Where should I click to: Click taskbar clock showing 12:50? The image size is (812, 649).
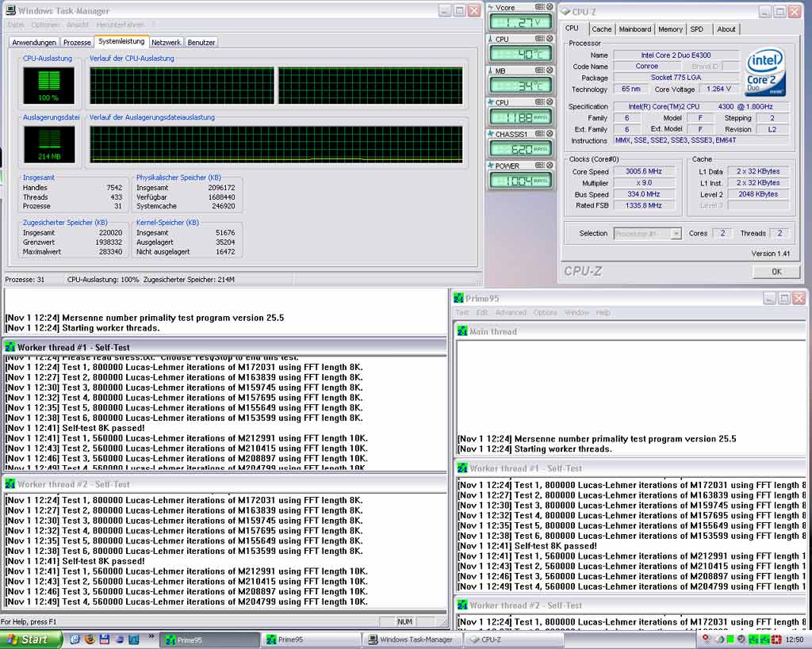pyautogui.click(x=795, y=639)
